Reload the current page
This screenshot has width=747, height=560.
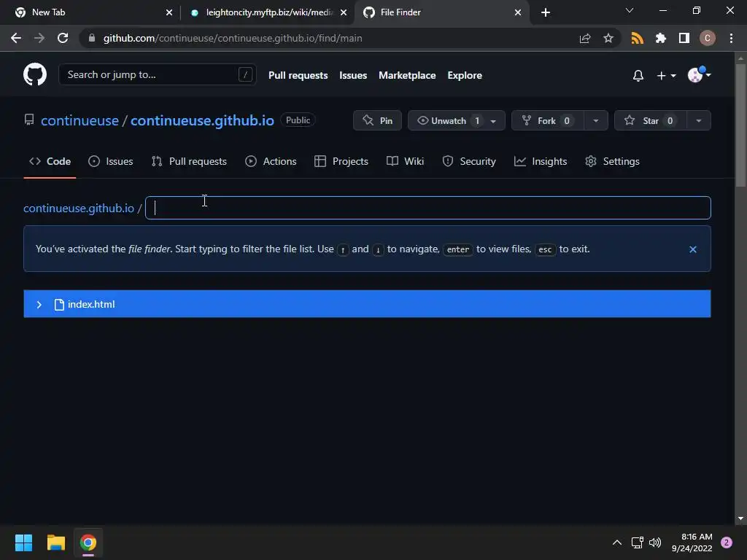point(63,38)
